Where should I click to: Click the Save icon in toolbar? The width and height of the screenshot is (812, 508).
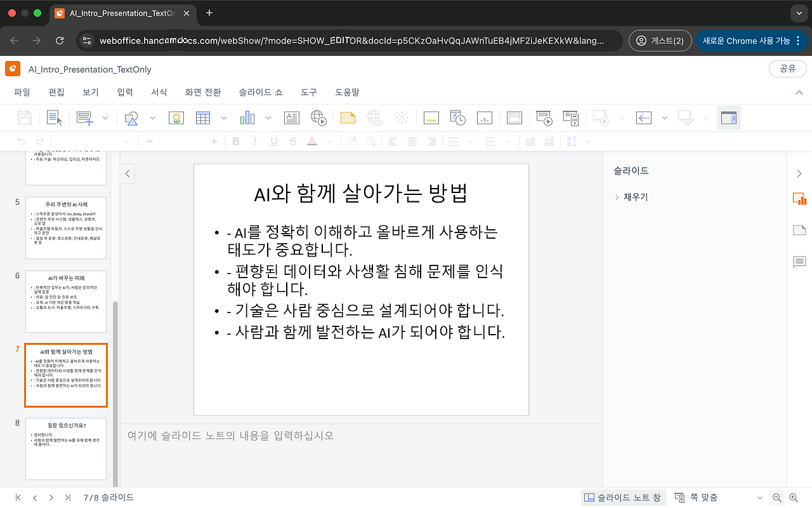click(x=25, y=117)
